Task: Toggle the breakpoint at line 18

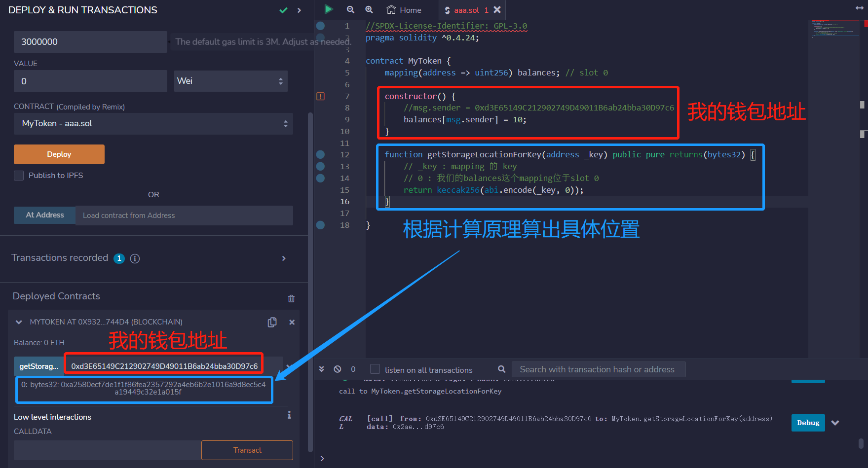Action: [320, 225]
